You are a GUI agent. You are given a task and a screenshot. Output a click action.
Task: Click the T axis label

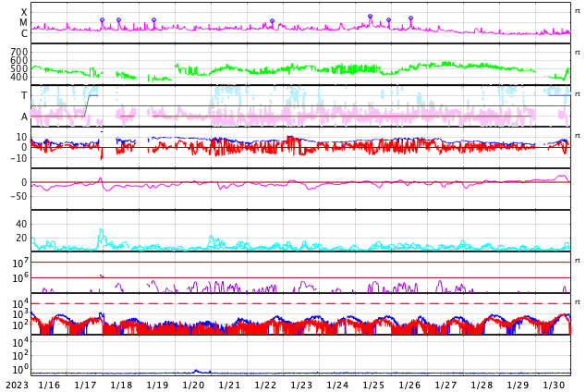[x=24, y=95]
